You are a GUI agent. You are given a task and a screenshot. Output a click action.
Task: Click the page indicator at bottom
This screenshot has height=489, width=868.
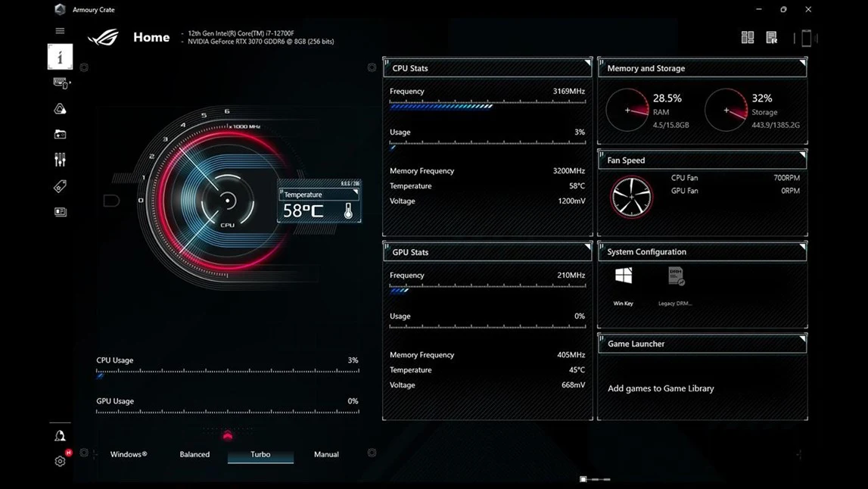click(x=595, y=479)
